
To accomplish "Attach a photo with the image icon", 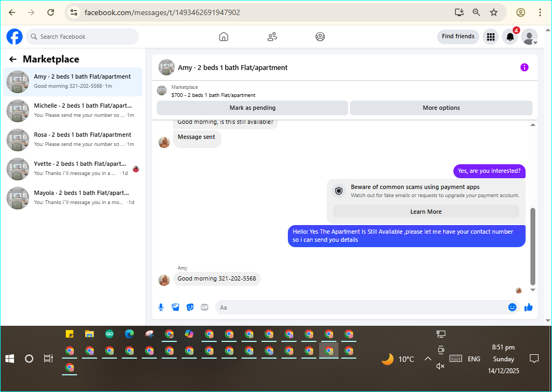I will (175, 307).
